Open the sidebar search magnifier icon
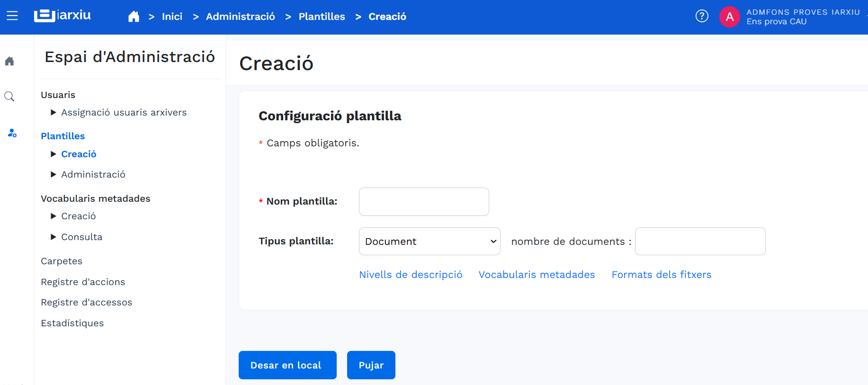 (9, 97)
